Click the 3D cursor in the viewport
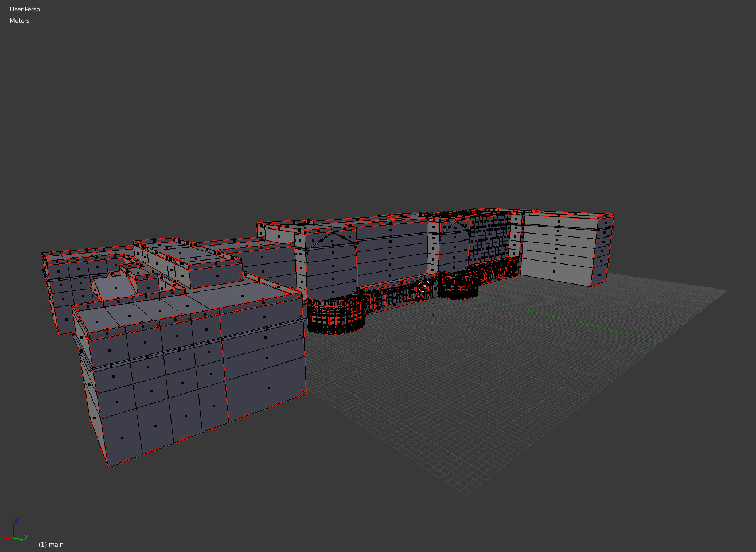This screenshot has height=552, width=756. point(424,286)
